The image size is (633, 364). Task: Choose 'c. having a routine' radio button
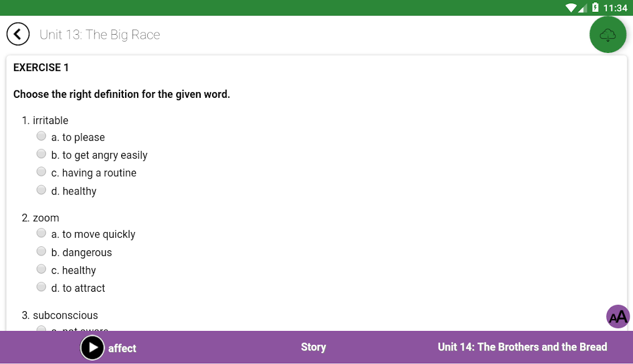[41, 172]
